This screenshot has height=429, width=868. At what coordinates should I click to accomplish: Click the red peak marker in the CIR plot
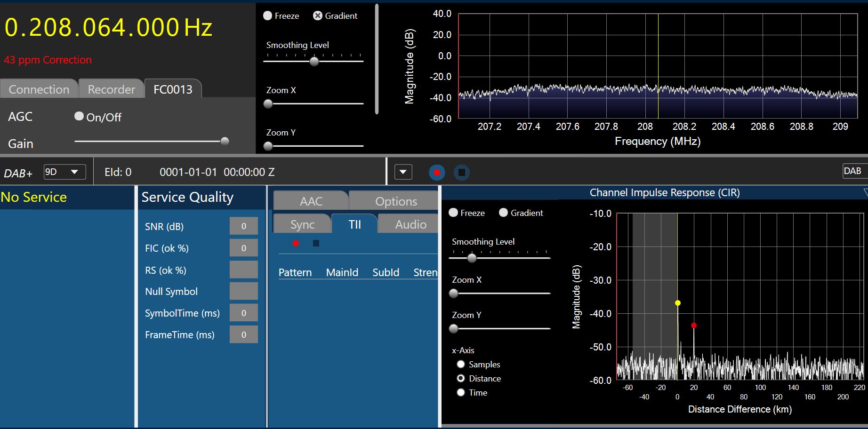pos(694,326)
